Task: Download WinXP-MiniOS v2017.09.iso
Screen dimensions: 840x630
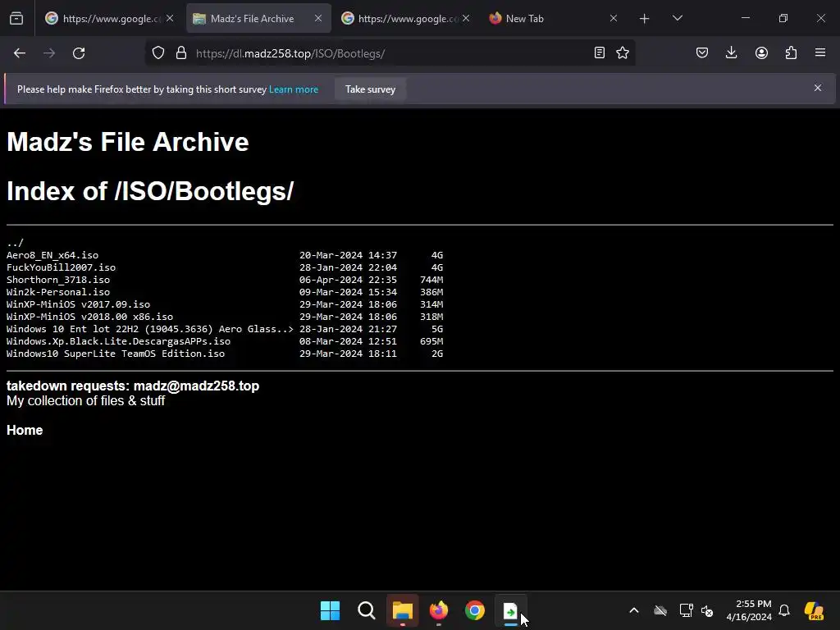Action: pos(78,304)
